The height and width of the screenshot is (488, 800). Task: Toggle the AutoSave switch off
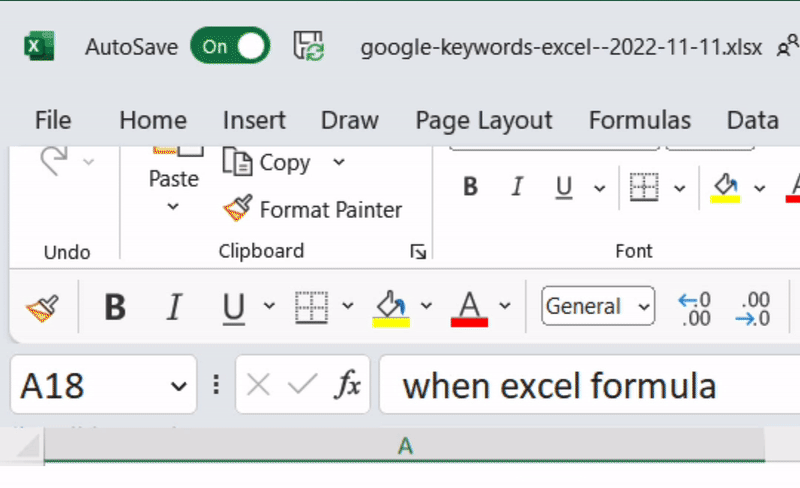tap(230, 46)
